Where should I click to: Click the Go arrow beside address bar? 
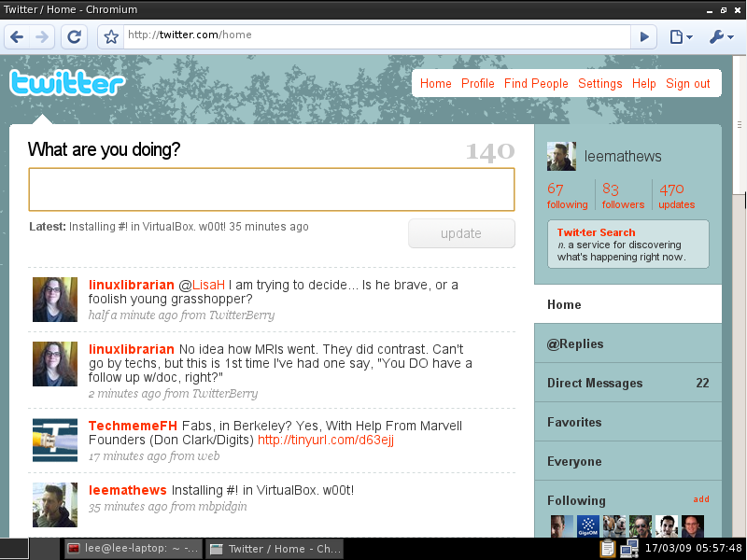point(643,37)
